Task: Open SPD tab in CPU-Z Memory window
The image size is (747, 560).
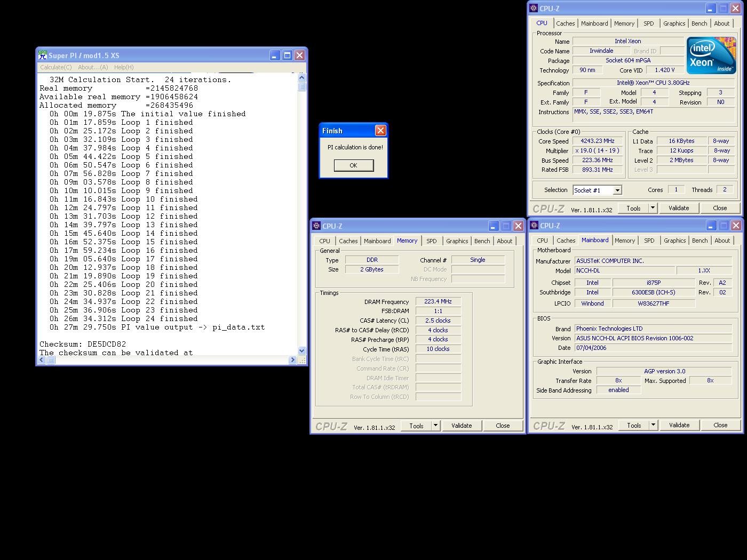Action: click(x=431, y=241)
